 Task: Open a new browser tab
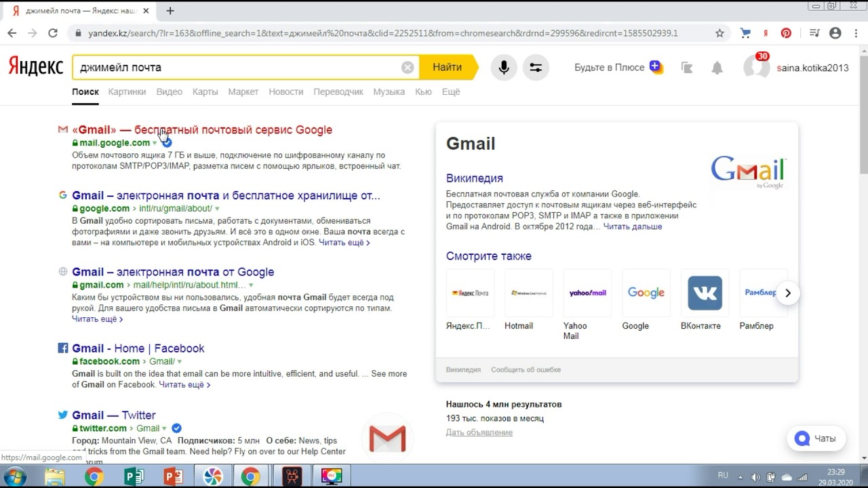point(170,11)
